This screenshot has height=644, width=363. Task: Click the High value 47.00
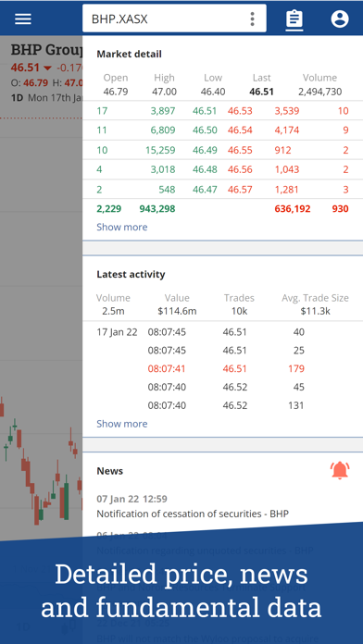(164, 92)
